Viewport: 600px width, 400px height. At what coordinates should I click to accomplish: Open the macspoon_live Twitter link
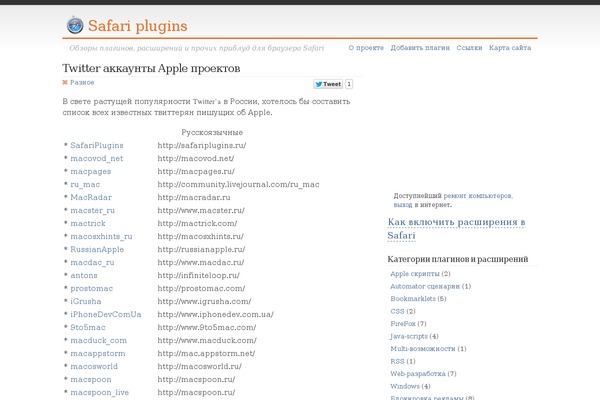tap(99, 393)
